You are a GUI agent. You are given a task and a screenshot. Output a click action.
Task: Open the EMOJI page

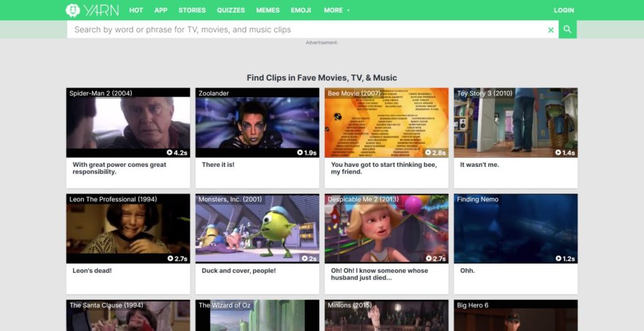click(301, 10)
